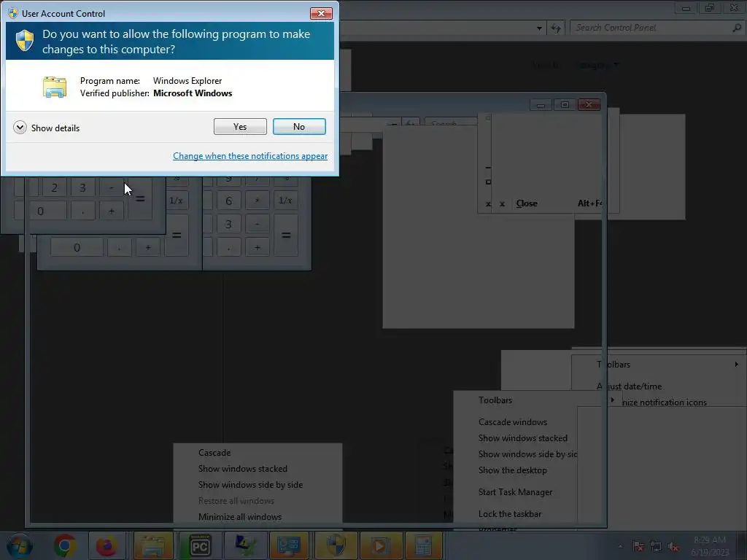Click No in User Account Control

coord(299,127)
